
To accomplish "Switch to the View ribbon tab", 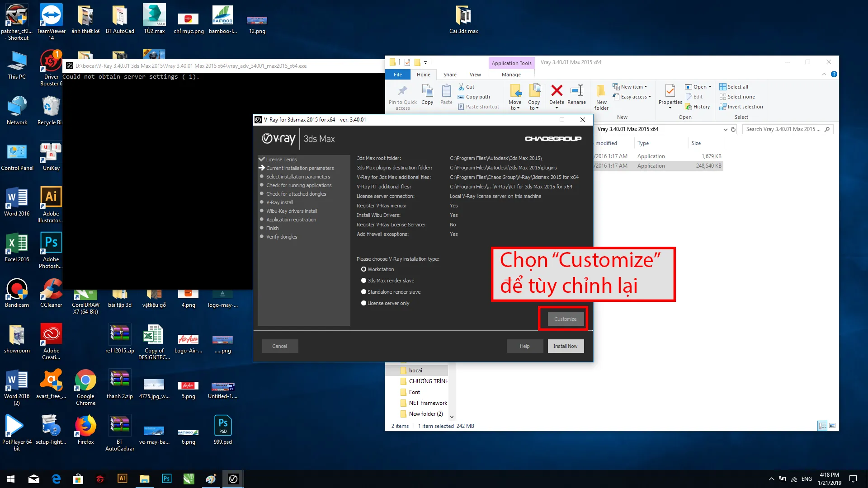I will [x=475, y=75].
